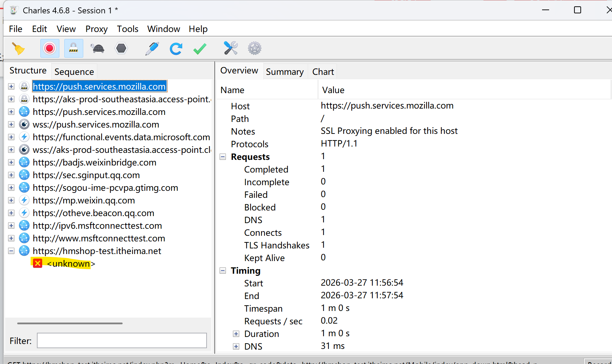This screenshot has height=364, width=612.
Task: Expand https://sec.sginput.qq.com node
Action: 11,175
